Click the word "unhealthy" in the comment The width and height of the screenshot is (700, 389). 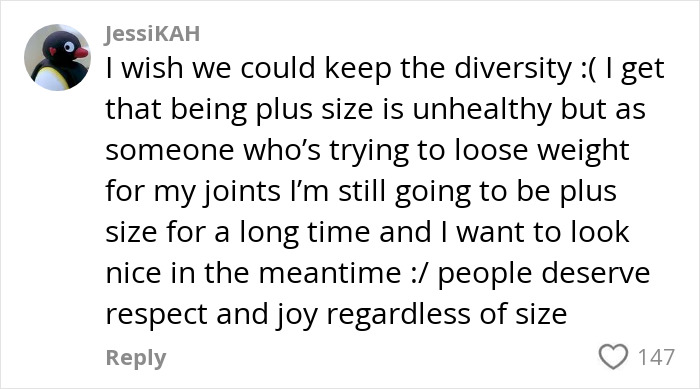point(482,110)
